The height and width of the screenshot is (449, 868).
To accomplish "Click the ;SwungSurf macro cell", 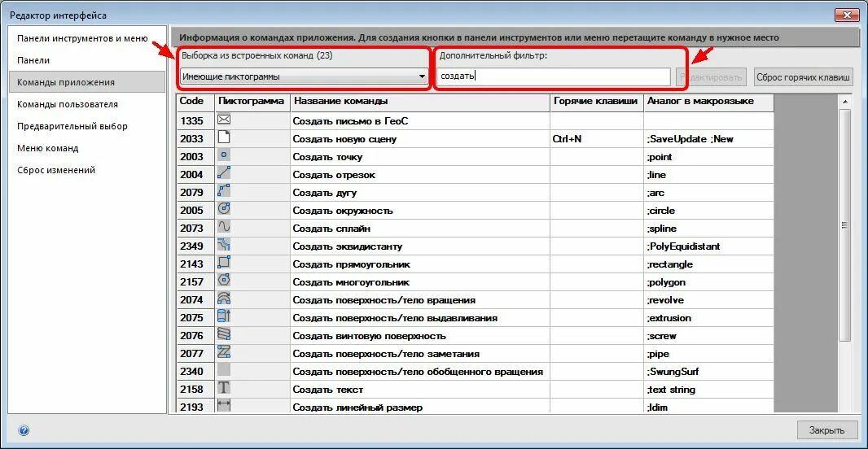I will click(x=708, y=372).
